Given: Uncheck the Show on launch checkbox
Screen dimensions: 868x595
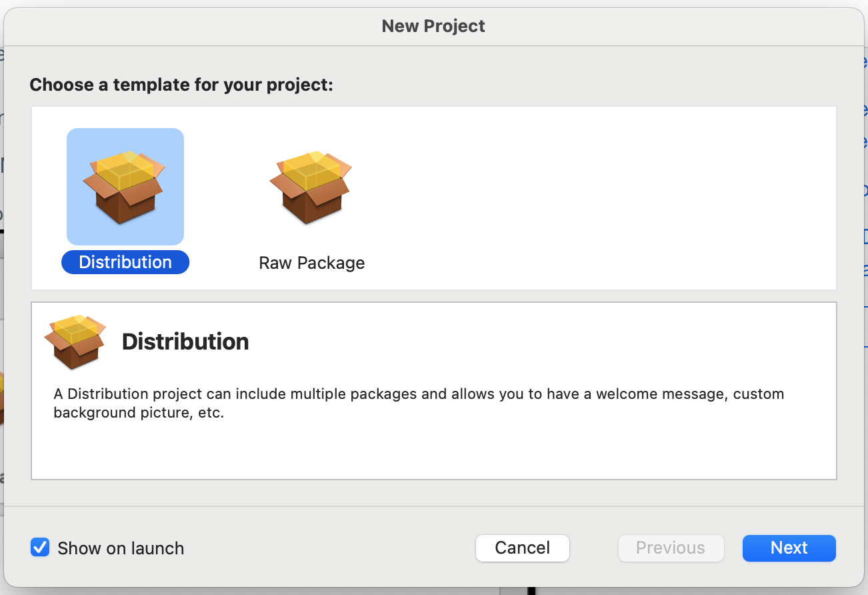Looking at the screenshot, I should (x=40, y=548).
